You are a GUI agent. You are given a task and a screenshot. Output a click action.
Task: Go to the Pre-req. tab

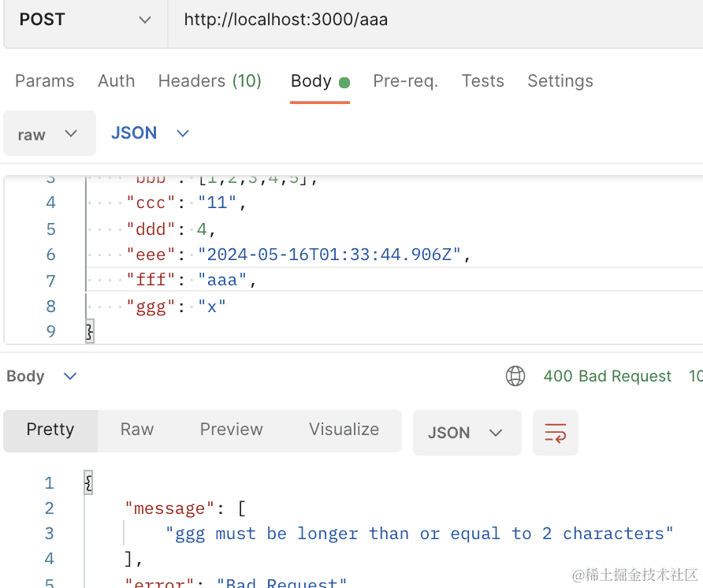pos(406,81)
